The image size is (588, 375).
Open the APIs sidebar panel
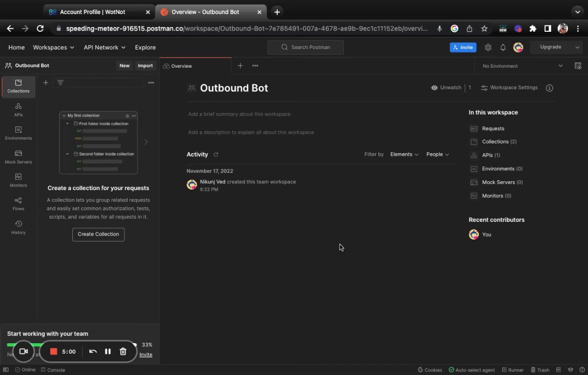pos(18,110)
